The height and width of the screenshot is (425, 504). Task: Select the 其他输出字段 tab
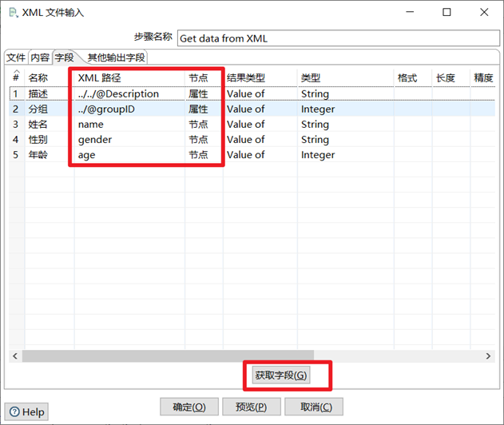117,58
